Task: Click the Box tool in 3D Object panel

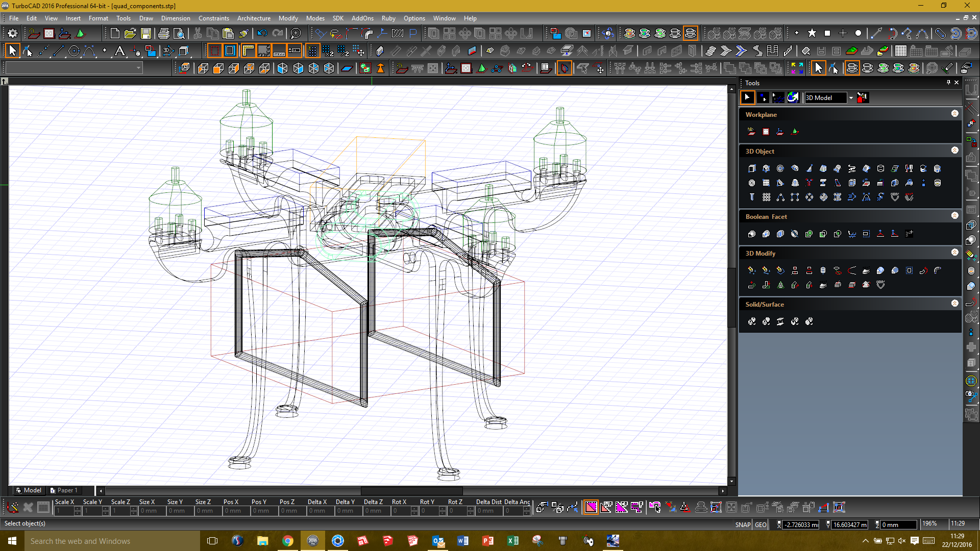Action: coord(752,168)
